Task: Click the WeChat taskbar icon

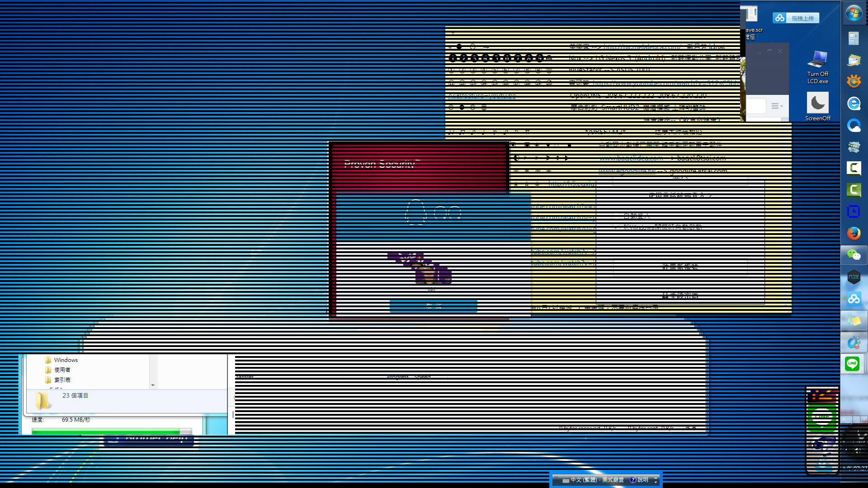Action: click(854, 255)
